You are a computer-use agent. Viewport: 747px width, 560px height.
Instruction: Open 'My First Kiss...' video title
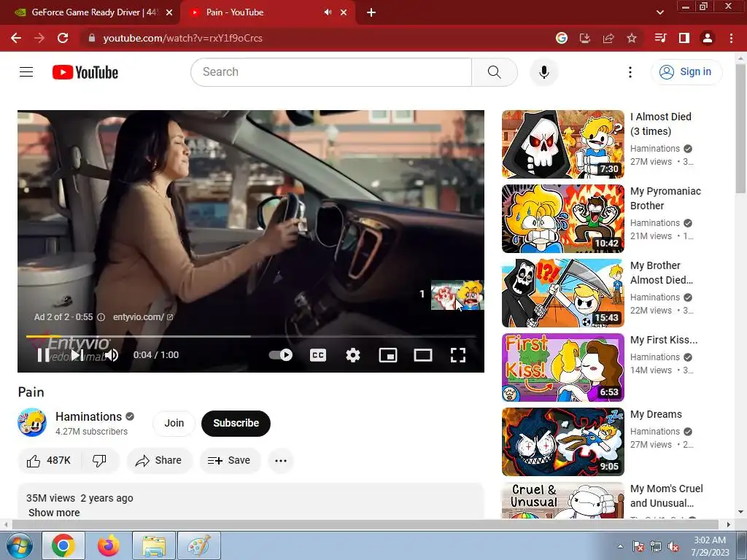click(664, 340)
